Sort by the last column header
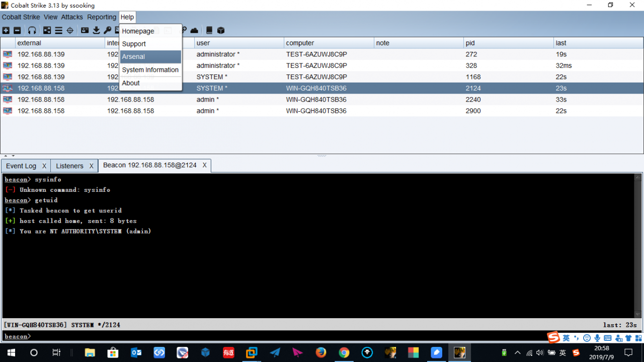644x362 pixels. (598, 43)
